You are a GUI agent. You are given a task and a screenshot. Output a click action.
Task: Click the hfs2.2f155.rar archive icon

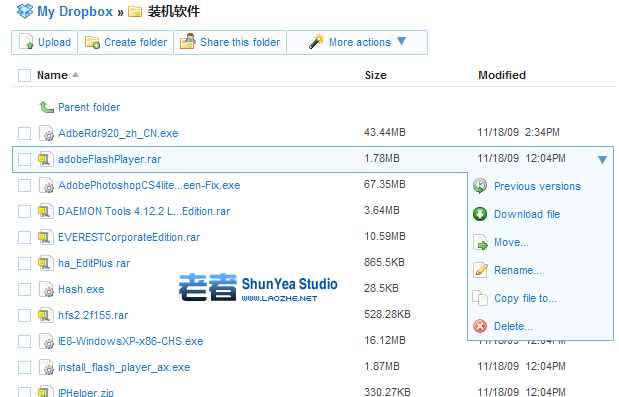(46, 315)
